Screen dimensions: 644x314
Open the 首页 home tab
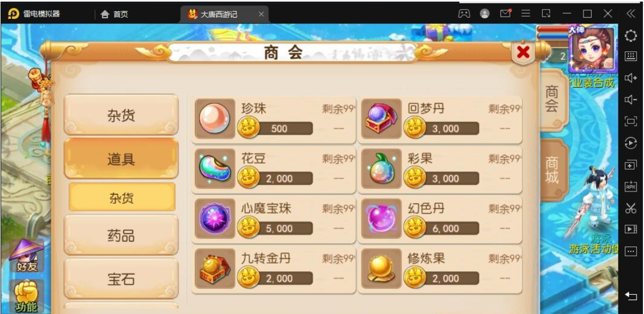tap(115, 14)
